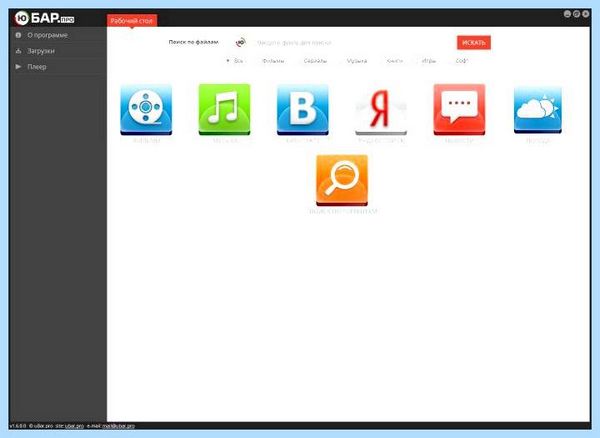The height and width of the screenshot is (438, 600).
Task: Open the Films reel tile
Action: tap(146, 110)
